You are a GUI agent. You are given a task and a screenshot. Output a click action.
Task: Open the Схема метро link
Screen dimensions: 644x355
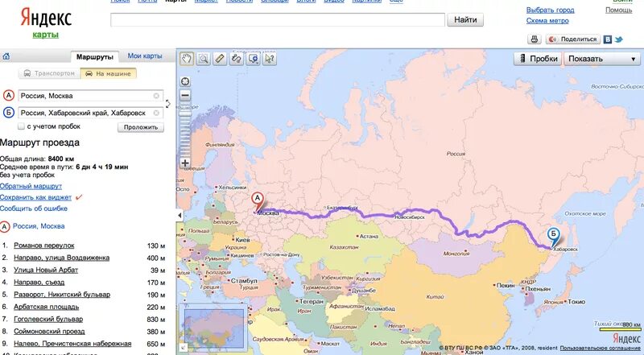click(x=547, y=21)
